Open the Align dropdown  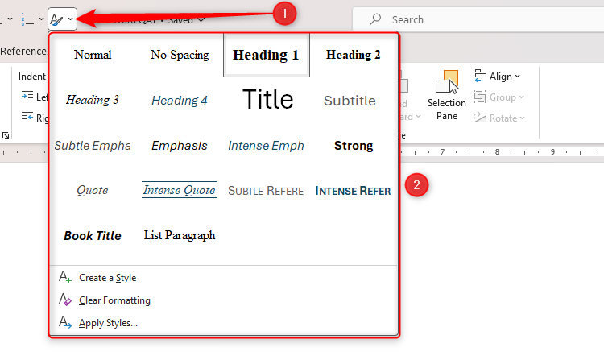pos(497,77)
